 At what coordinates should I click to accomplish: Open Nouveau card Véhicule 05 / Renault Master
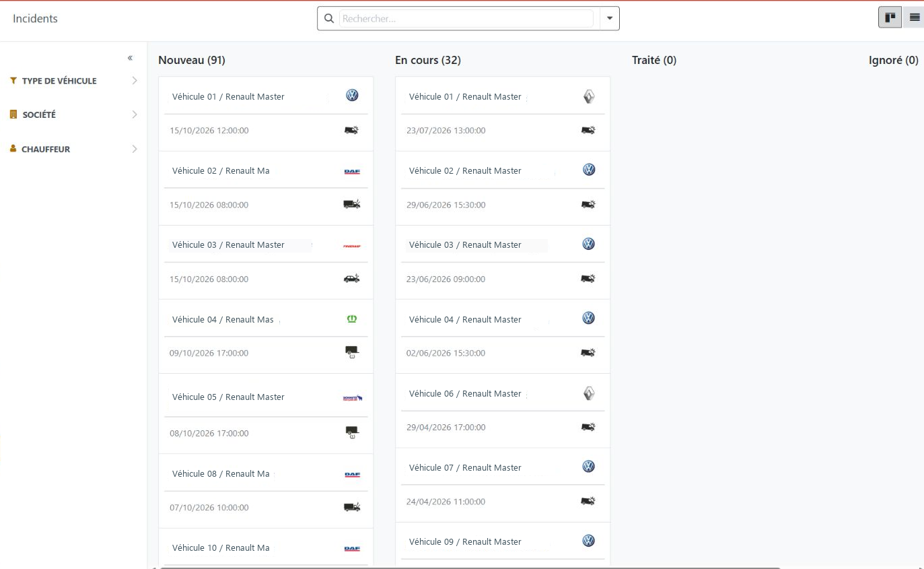(x=266, y=413)
